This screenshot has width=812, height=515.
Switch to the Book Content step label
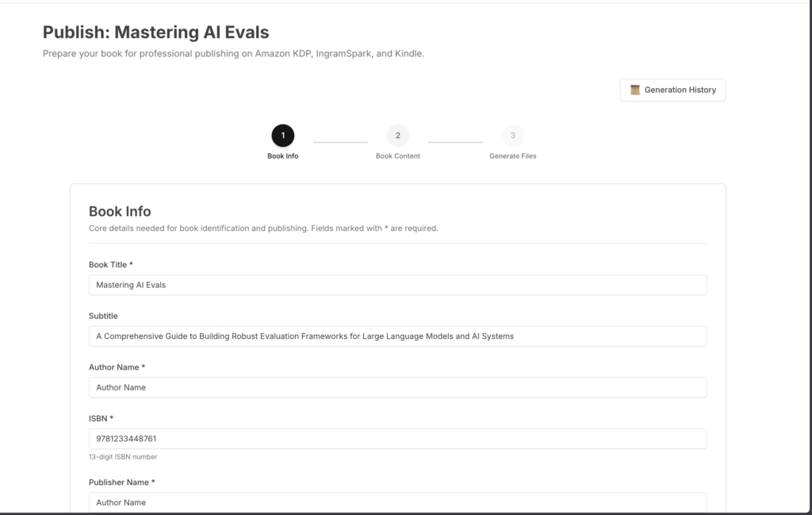coord(398,156)
